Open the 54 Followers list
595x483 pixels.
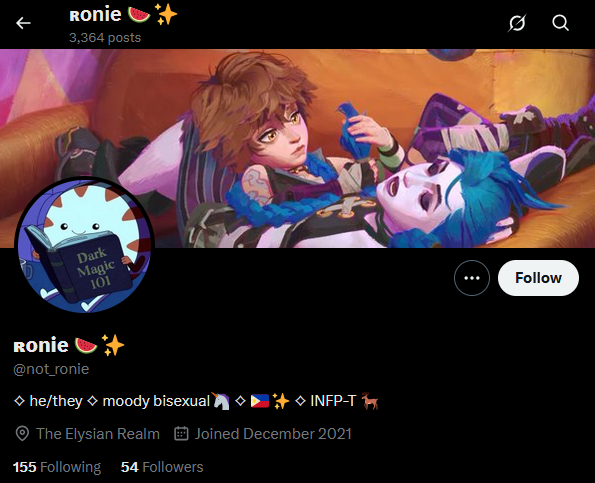(x=162, y=467)
